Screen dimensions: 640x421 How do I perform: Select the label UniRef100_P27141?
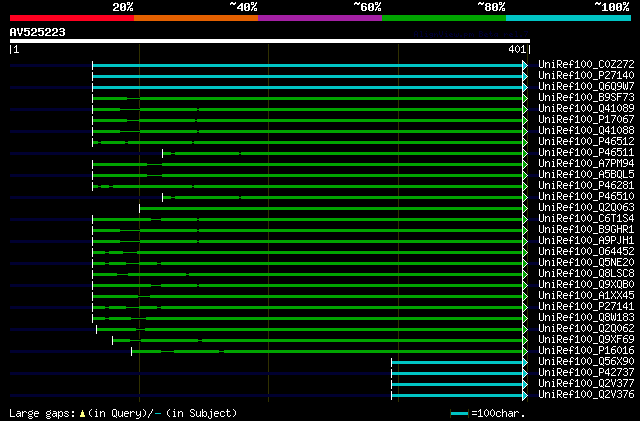tap(586, 307)
